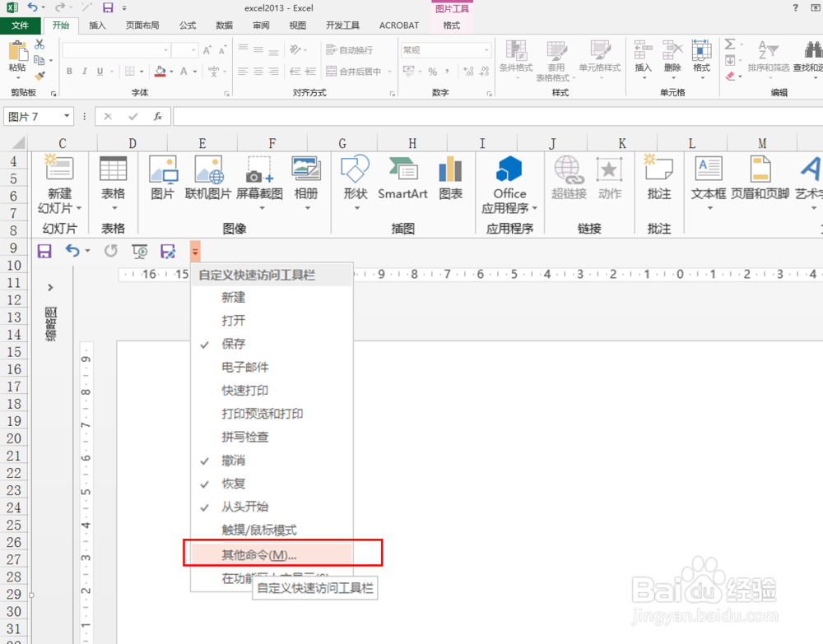Click 从头开始 slideshow icon in picture toolbar
The width and height of the screenshot is (823, 644).
coord(140,252)
